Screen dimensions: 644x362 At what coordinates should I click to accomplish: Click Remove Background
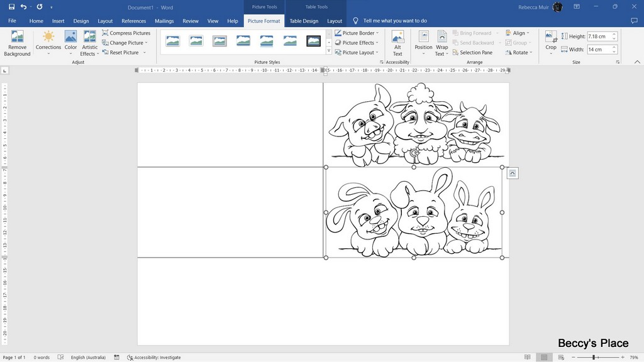(17, 43)
